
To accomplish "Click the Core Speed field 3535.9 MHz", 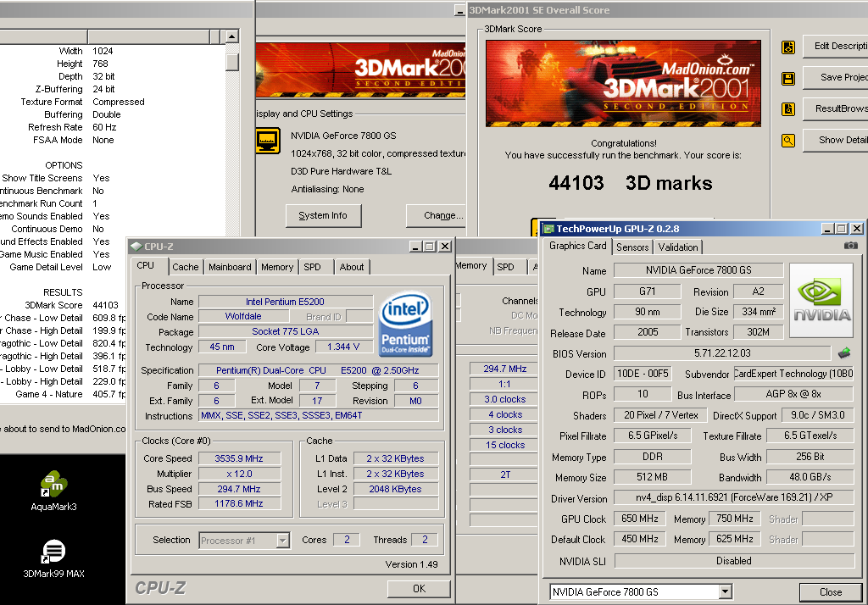I will click(239, 458).
